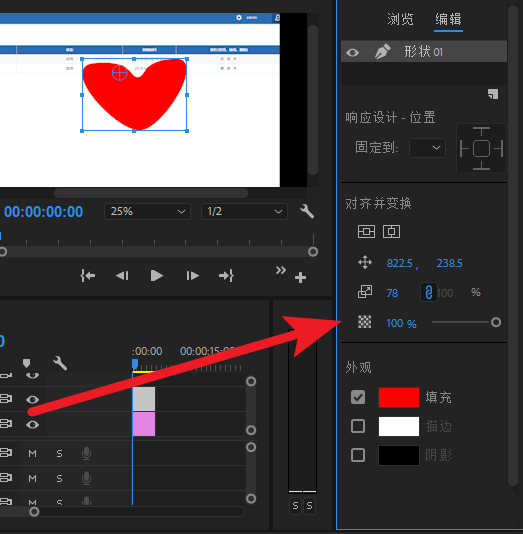Open the 25% zoom level dropdown
This screenshot has width=523, height=534.
[147, 211]
